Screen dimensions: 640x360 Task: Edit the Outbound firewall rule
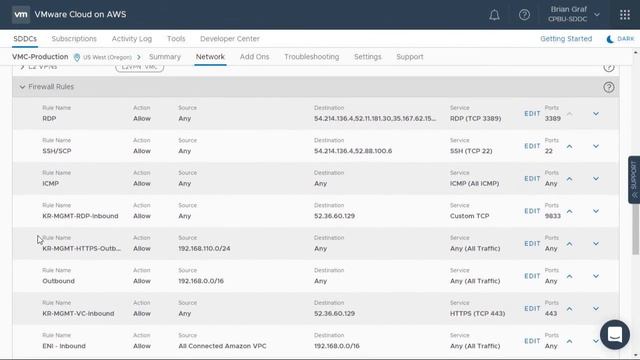532,276
